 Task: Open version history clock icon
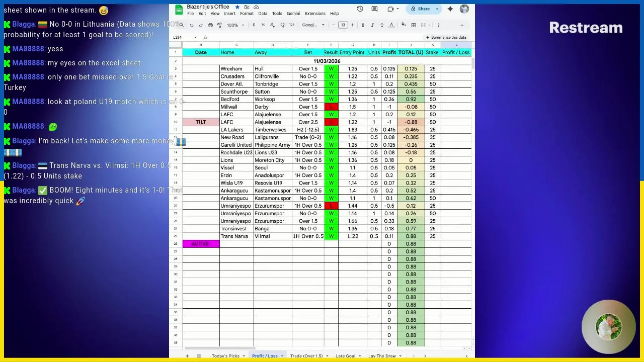tap(360, 9)
